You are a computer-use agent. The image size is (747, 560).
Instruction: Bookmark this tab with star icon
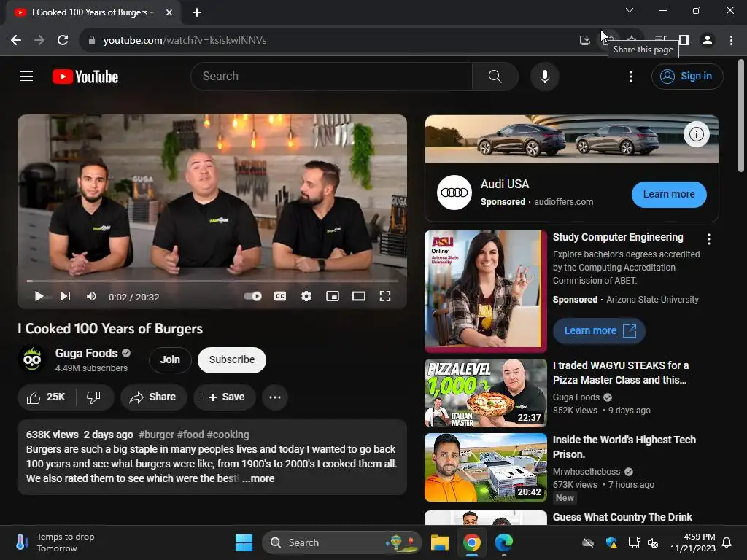click(632, 40)
